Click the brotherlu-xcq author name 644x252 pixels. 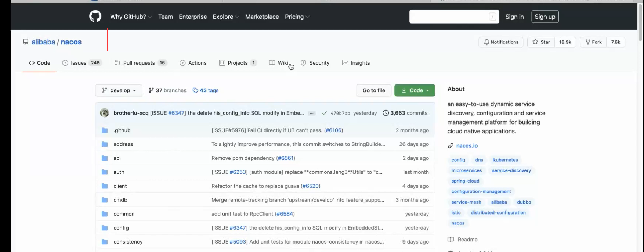[x=131, y=113]
